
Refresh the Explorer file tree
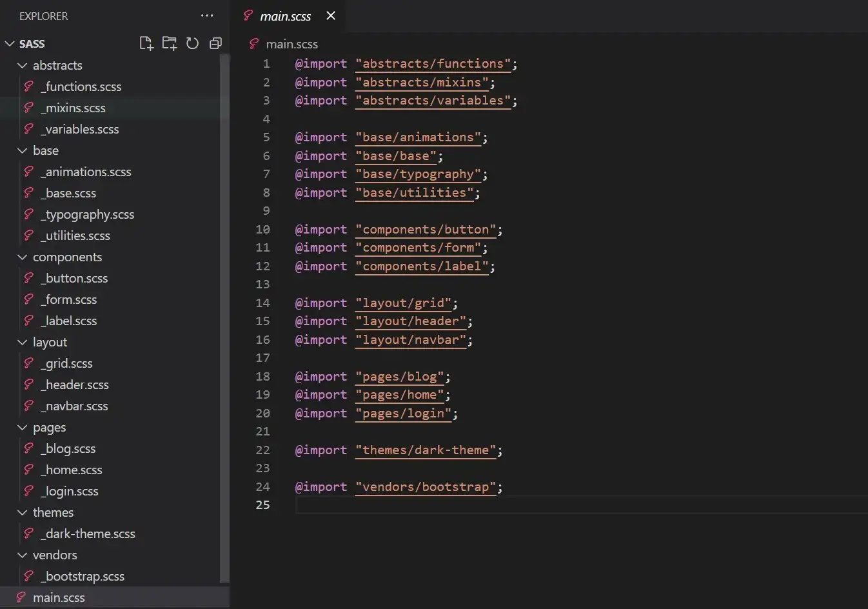(x=192, y=43)
